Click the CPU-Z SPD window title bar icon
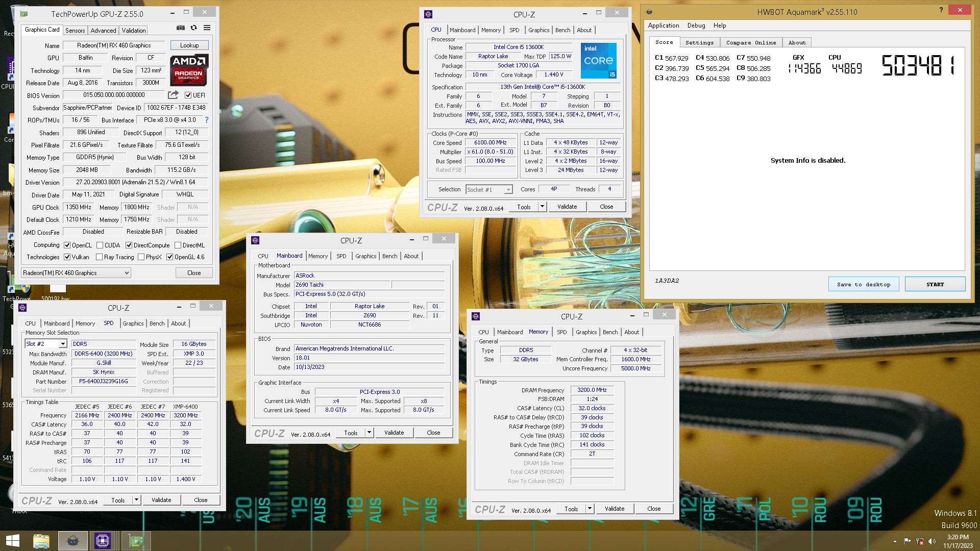This screenshot has width=980, height=551. tap(22, 308)
